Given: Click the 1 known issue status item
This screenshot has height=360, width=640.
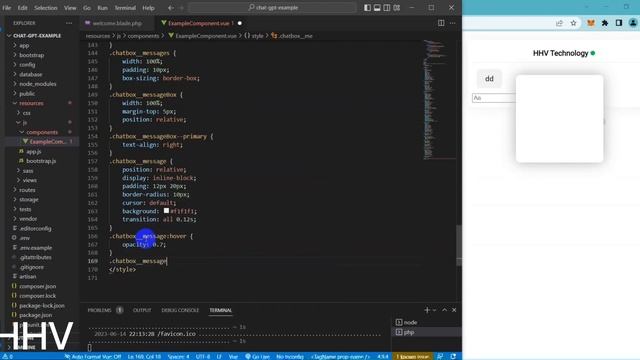Looking at the screenshot, I should 412,356.
